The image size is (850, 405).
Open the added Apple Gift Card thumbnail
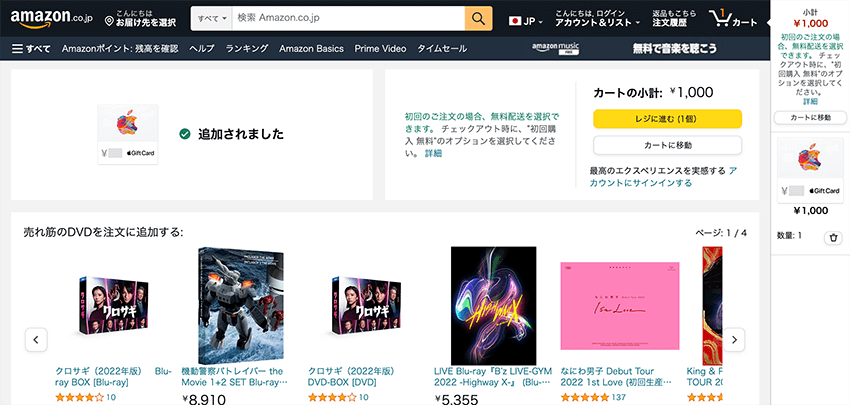(x=128, y=134)
